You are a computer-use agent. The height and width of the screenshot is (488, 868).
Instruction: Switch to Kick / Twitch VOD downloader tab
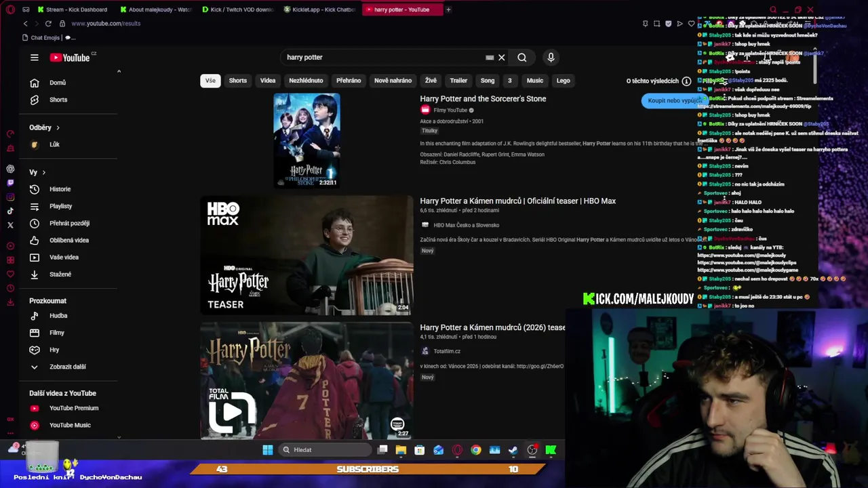[237, 9]
